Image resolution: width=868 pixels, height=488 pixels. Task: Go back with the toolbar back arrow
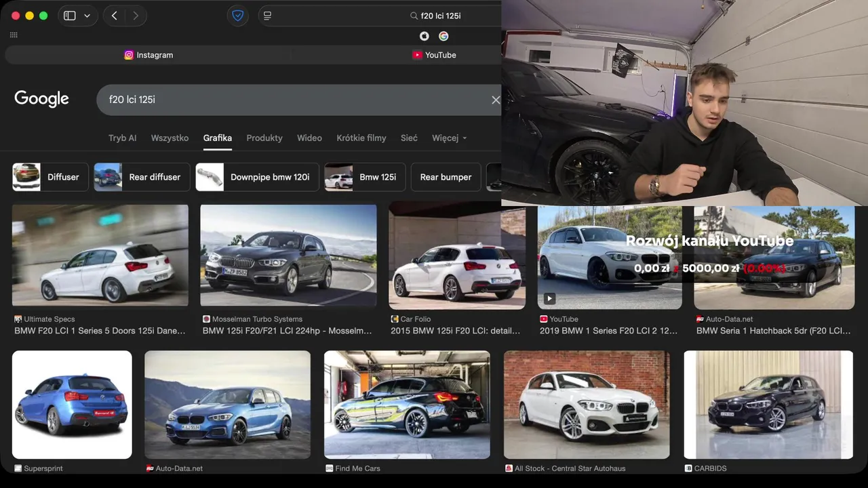[x=114, y=16]
